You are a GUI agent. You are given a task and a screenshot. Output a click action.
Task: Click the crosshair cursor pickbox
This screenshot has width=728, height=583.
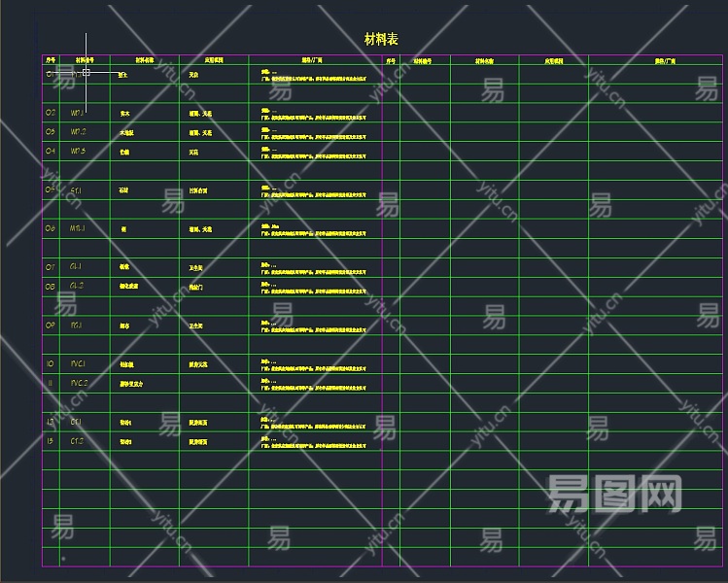pos(86,72)
